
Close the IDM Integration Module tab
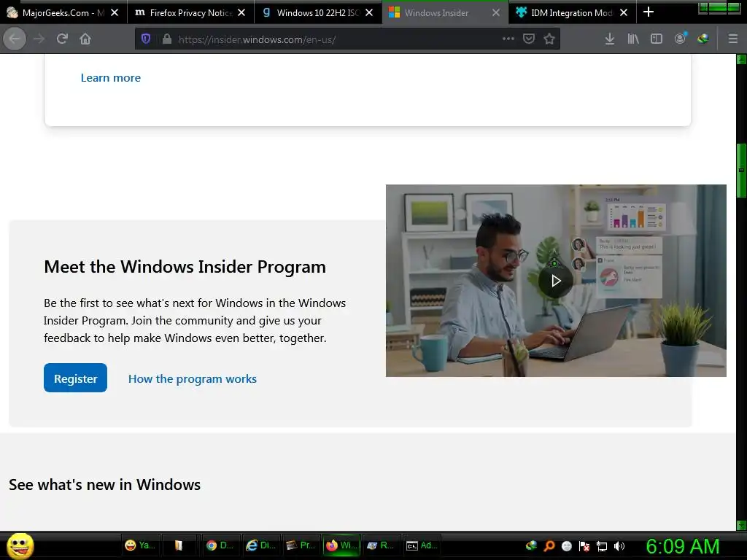624,13
